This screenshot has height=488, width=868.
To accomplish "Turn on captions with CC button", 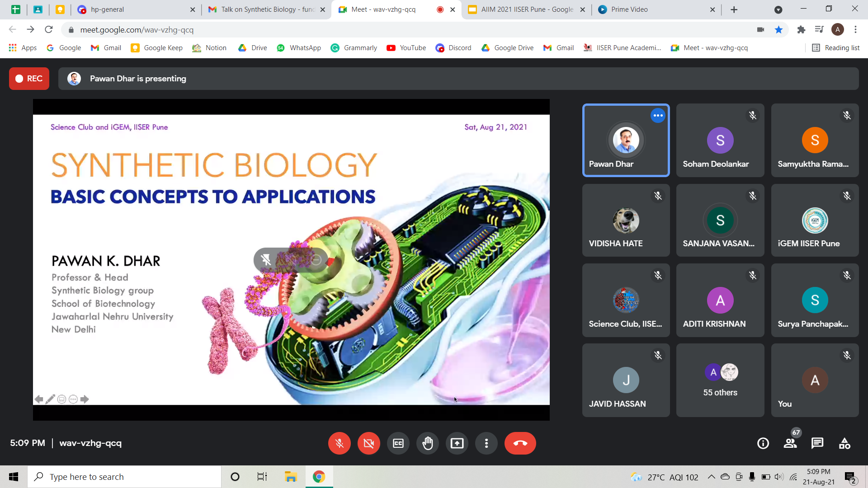I will (398, 443).
